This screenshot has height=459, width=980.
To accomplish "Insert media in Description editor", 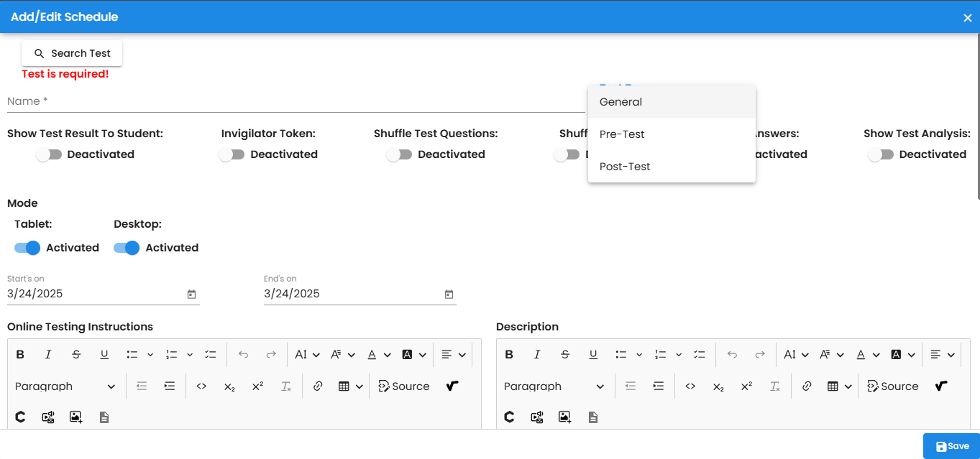I will tap(537, 417).
